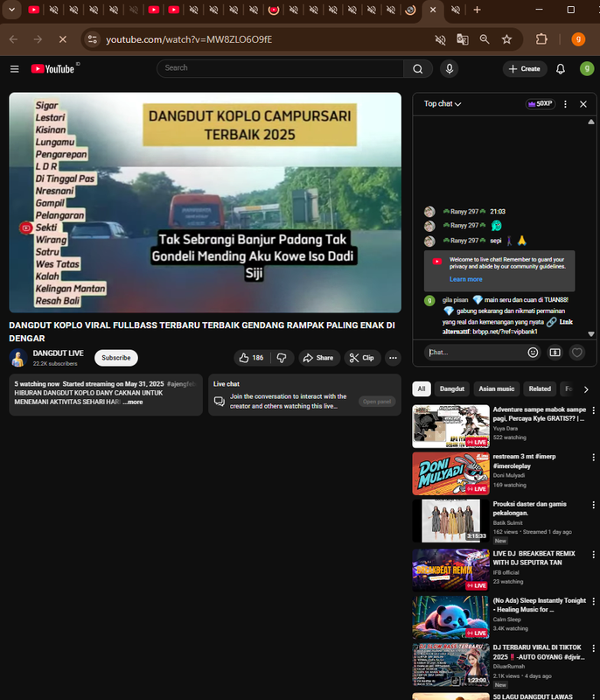Follow the Learn more chat link

click(465, 279)
